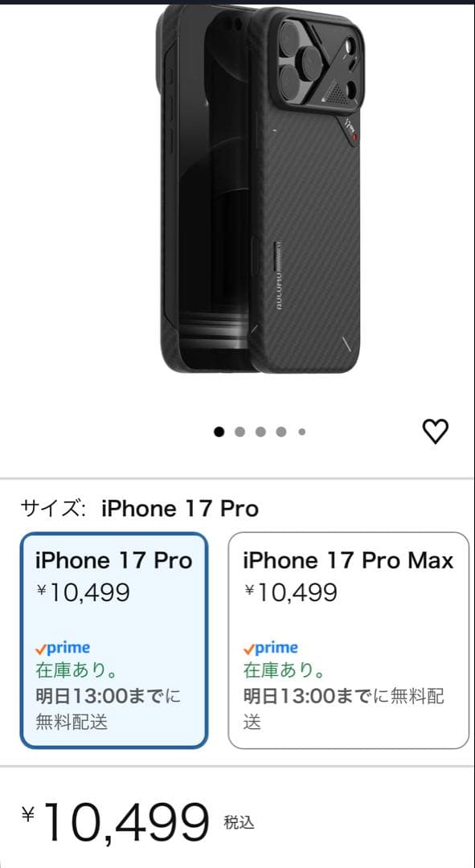Select the fourth carousel dot
Viewport: 475px width, 868px height.
pos(281,431)
